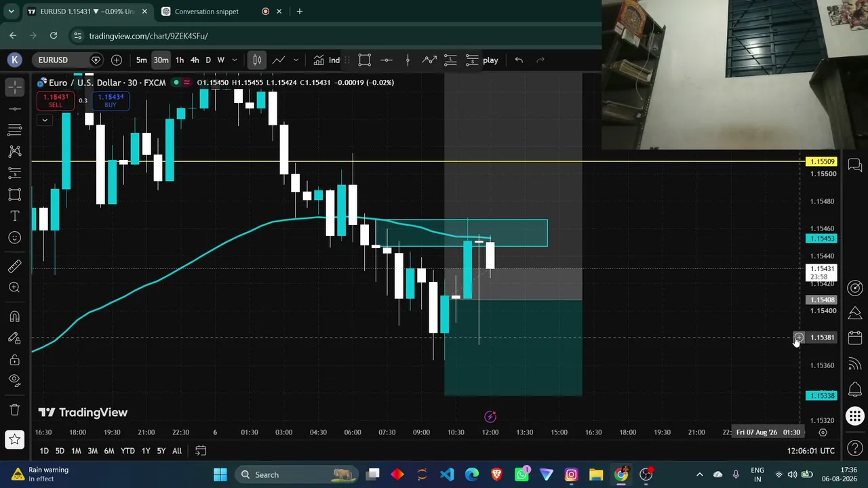Image resolution: width=868 pixels, height=488 pixels.
Task: Switch to the Conversation snippet browser tab
Action: point(207,12)
